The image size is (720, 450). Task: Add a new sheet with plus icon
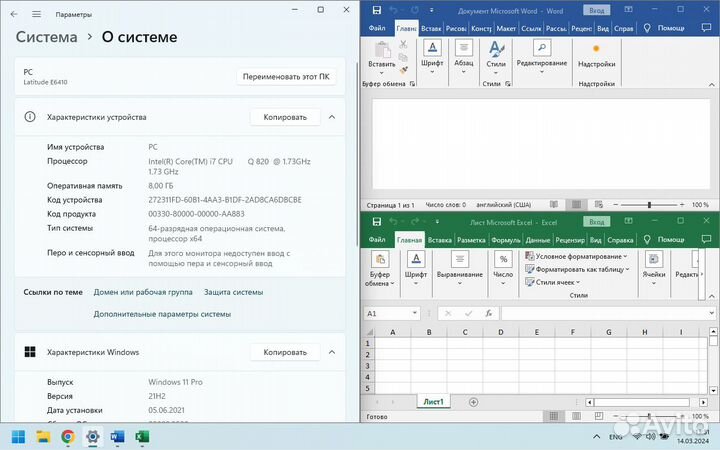473,402
